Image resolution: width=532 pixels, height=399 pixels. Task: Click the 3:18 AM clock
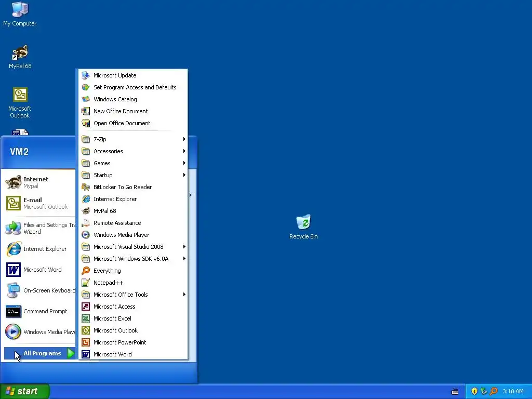click(x=513, y=391)
